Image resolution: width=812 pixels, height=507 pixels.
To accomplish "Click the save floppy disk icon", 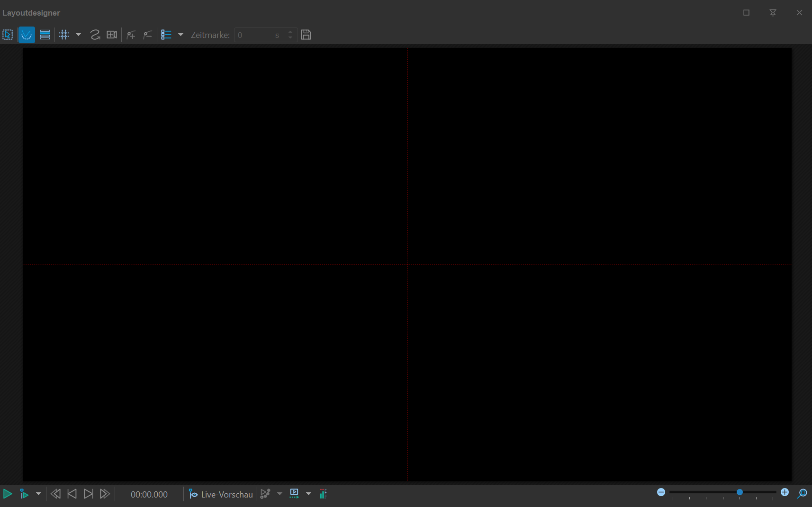I will (306, 35).
